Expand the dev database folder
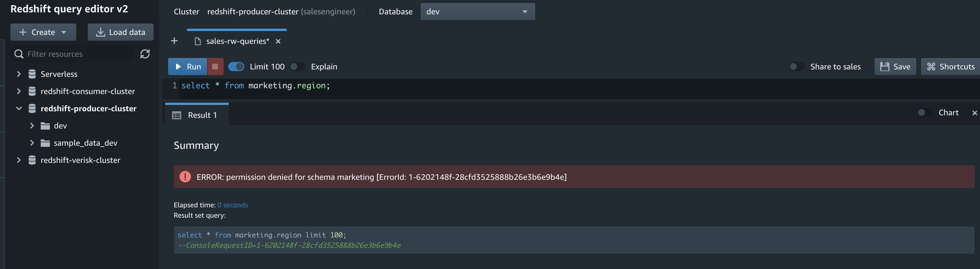The width and height of the screenshot is (980, 269). (32, 126)
